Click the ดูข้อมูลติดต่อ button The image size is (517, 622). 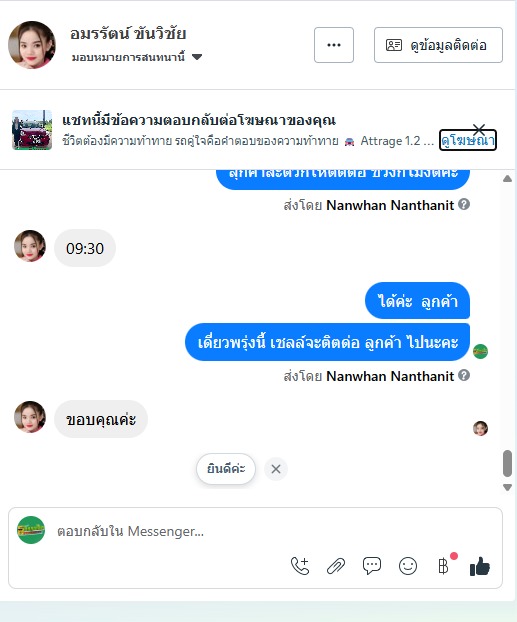[438, 45]
